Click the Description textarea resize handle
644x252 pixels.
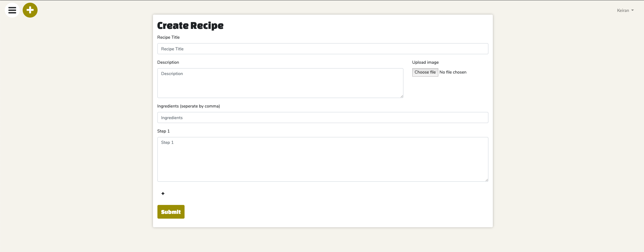pyautogui.click(x=402, y=96)
